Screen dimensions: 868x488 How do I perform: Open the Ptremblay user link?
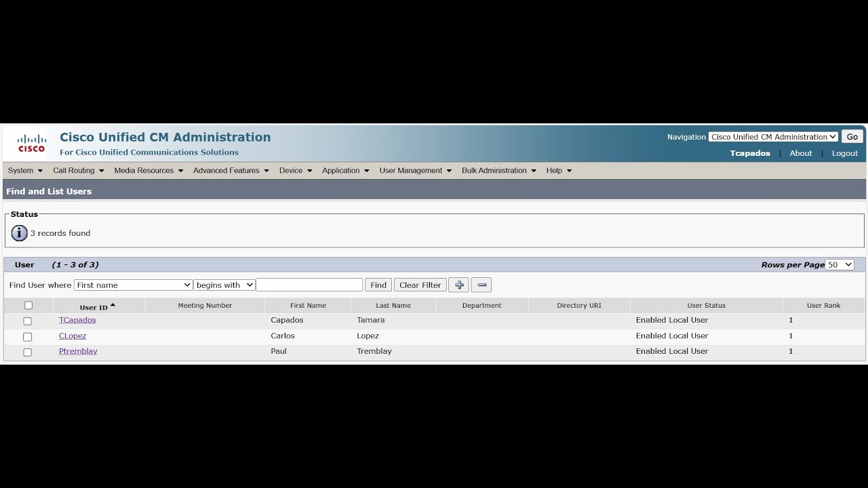pyautogui.click(x=78, y=351)
